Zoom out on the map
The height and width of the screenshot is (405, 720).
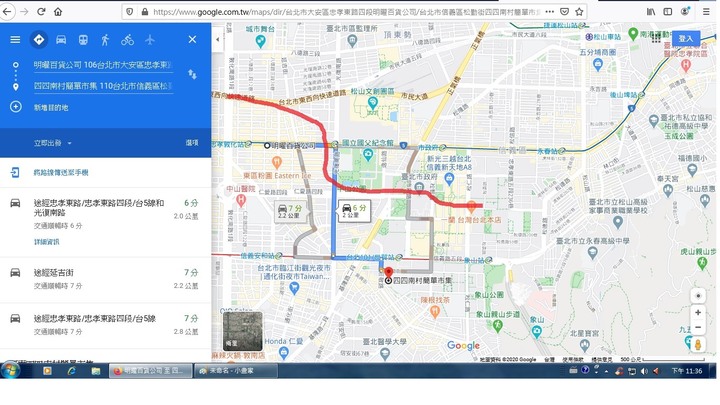point(698,327)
